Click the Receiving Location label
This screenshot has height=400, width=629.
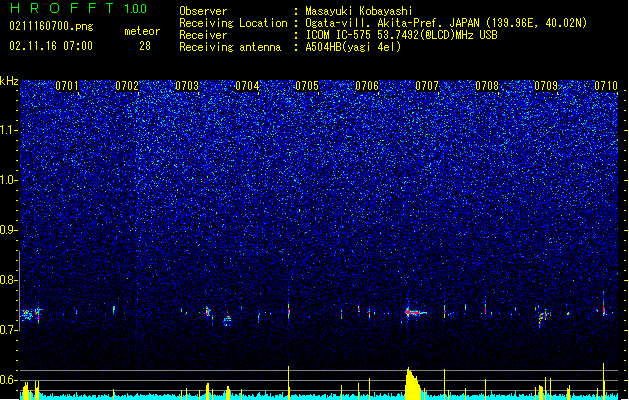pos(233,23)
